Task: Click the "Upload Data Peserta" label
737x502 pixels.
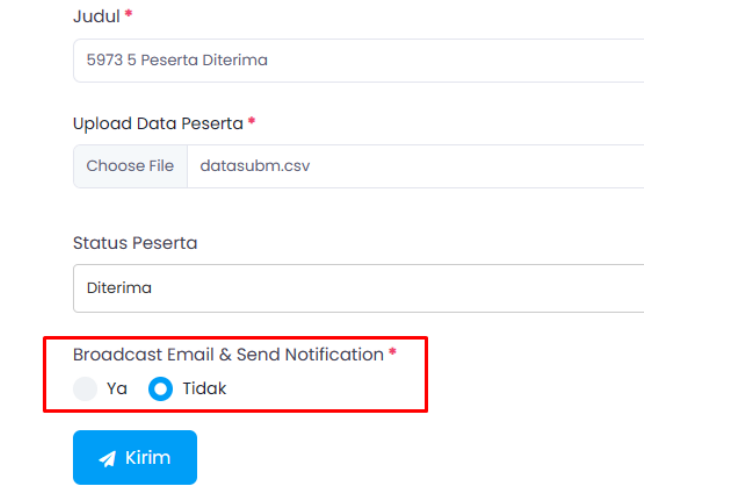Action: 158,124
